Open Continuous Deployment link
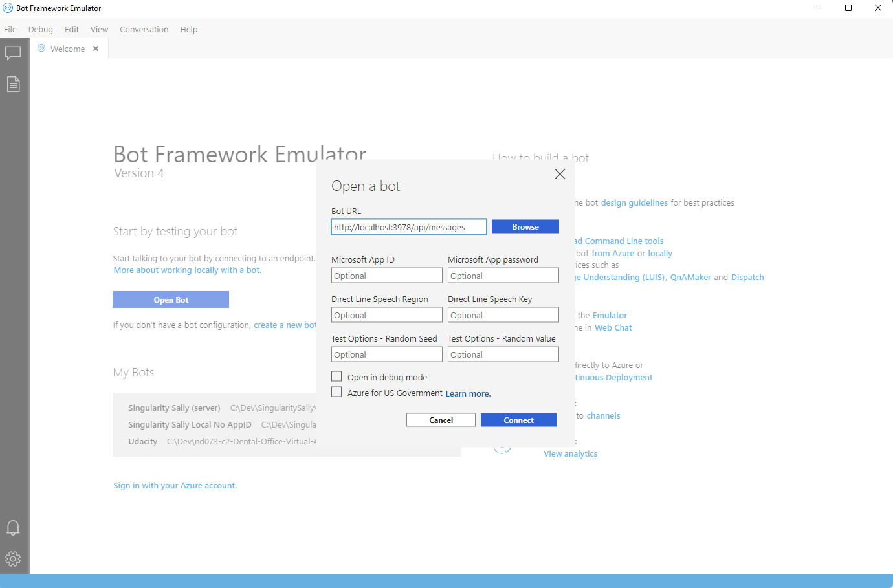Viewport: 893px width, 588px height. 614,377
